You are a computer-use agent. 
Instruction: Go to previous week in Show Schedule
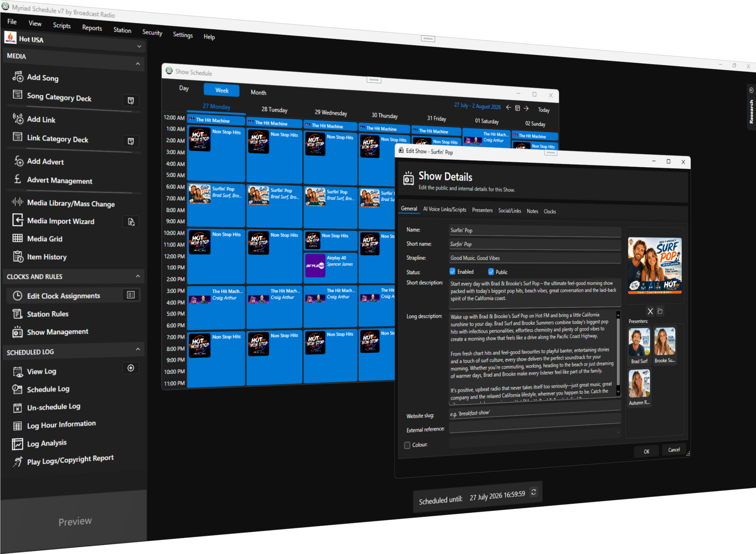pos(508,107)
